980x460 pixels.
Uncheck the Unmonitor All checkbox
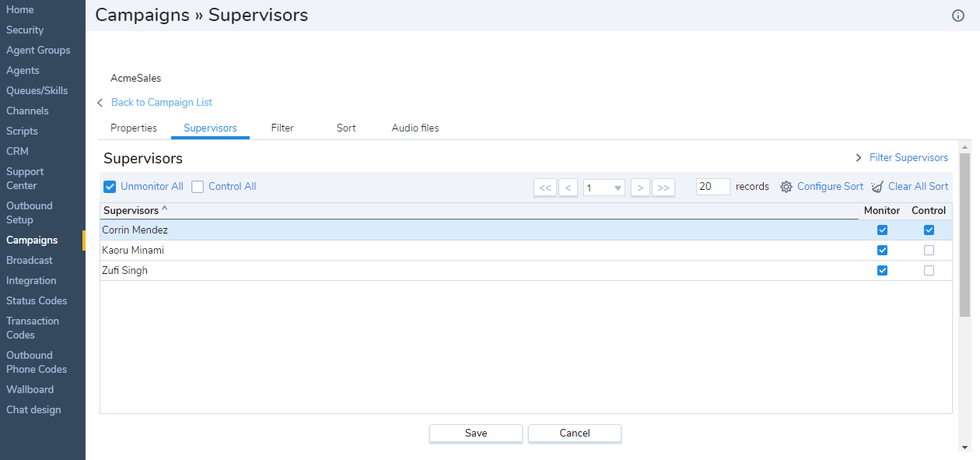(110, 187)
